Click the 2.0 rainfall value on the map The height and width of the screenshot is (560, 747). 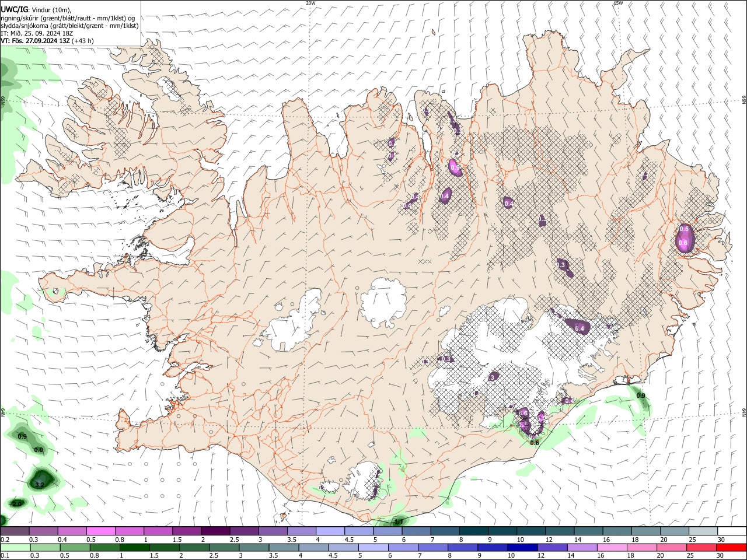[16, 503]
